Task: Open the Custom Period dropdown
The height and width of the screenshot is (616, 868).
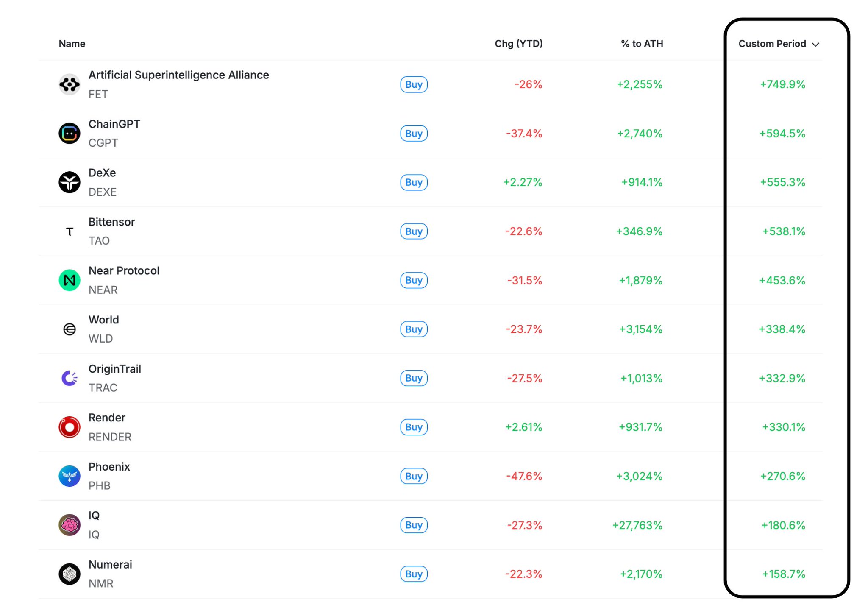Action: click(x=779, y=44)
